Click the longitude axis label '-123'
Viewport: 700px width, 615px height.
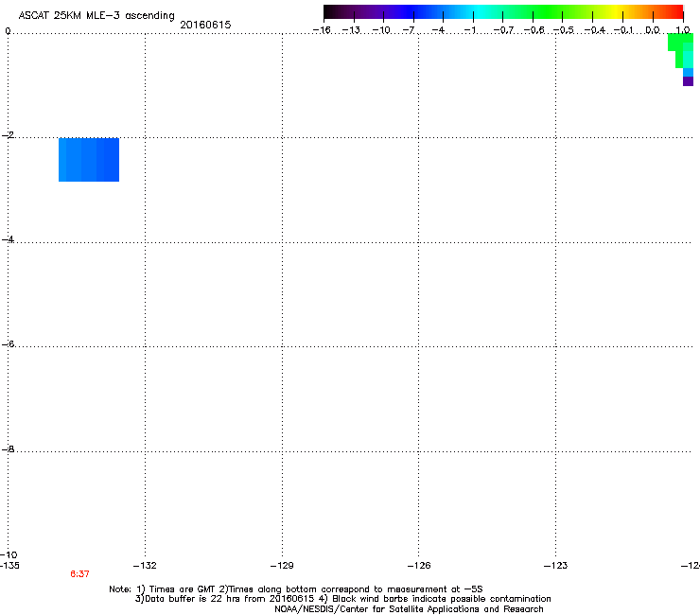(x=556, y=566)
